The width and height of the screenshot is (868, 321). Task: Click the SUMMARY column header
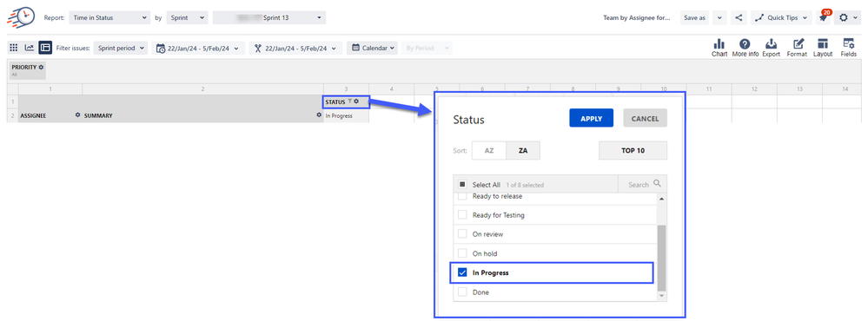[x=98, y=116]
